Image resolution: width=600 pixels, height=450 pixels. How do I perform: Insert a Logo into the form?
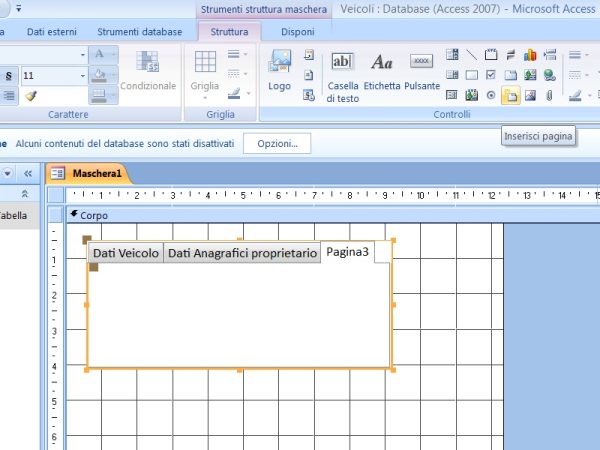279,71
